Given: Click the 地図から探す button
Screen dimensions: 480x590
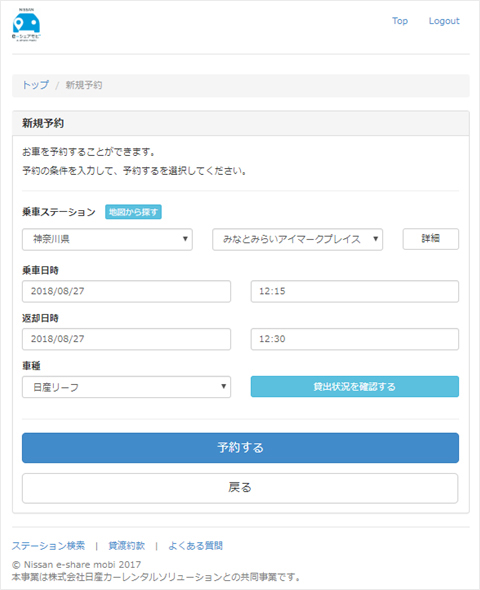Looking at the screenshot, I should pyautogui.click(x=133, y=212).
